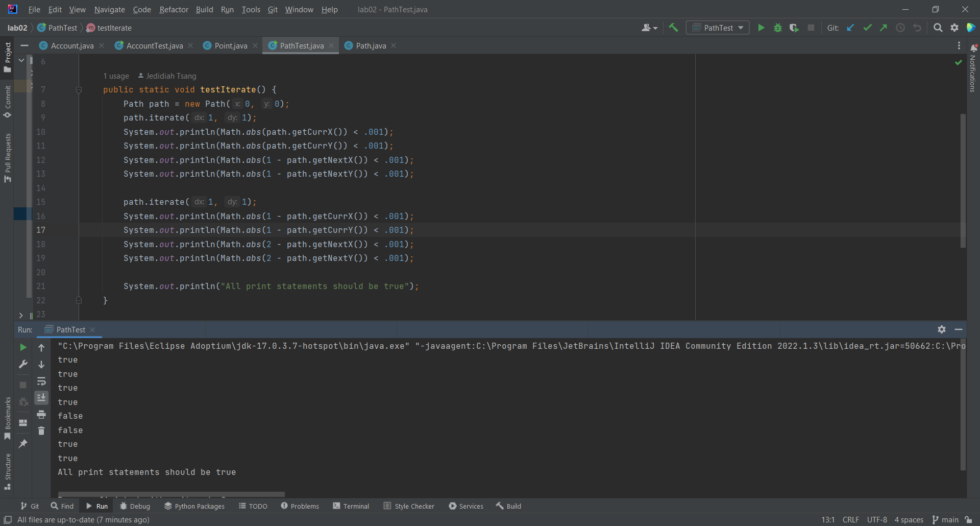Collapse the testIterate method fold marker

(79, 90)
